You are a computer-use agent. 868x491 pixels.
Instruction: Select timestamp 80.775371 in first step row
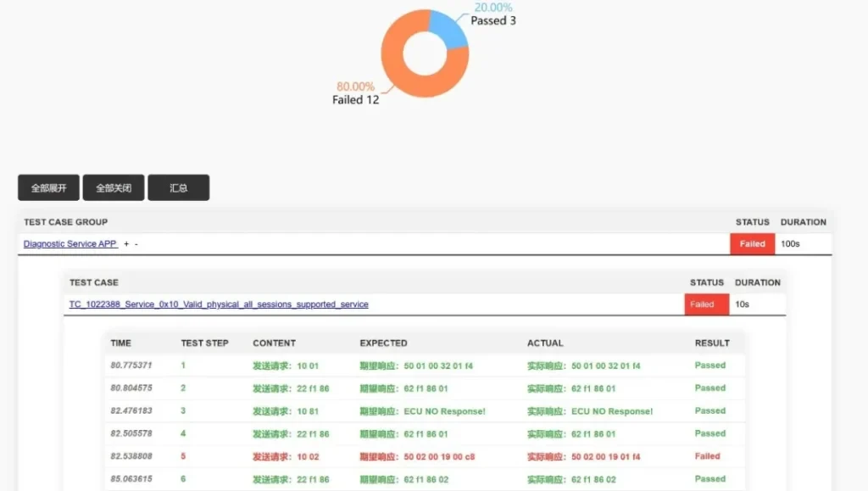[131, 365]
